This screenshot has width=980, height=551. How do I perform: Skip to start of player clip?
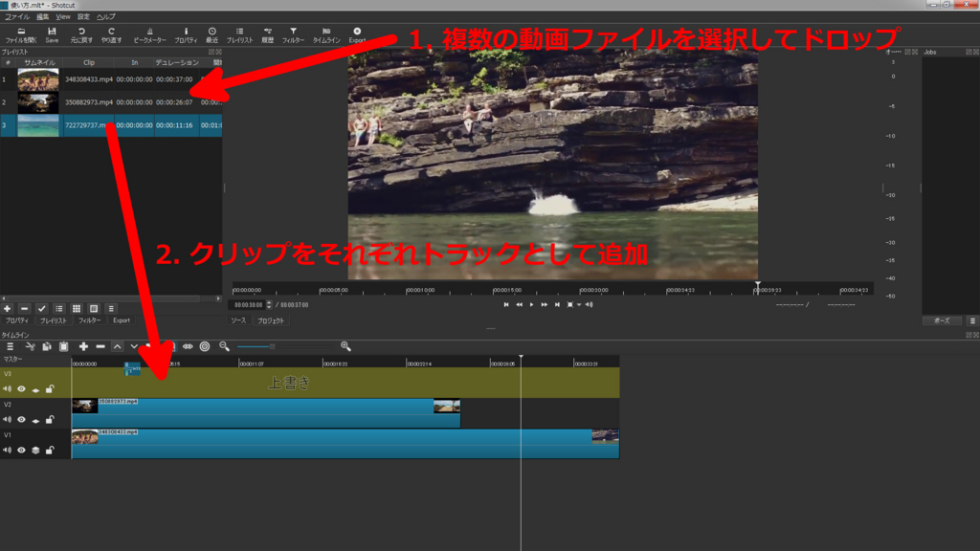[506, 305]
